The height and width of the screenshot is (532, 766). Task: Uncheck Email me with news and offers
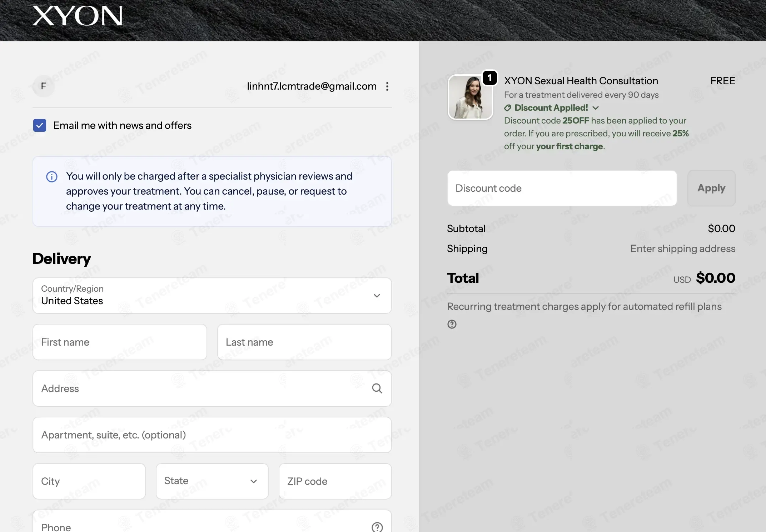[40, 125]
